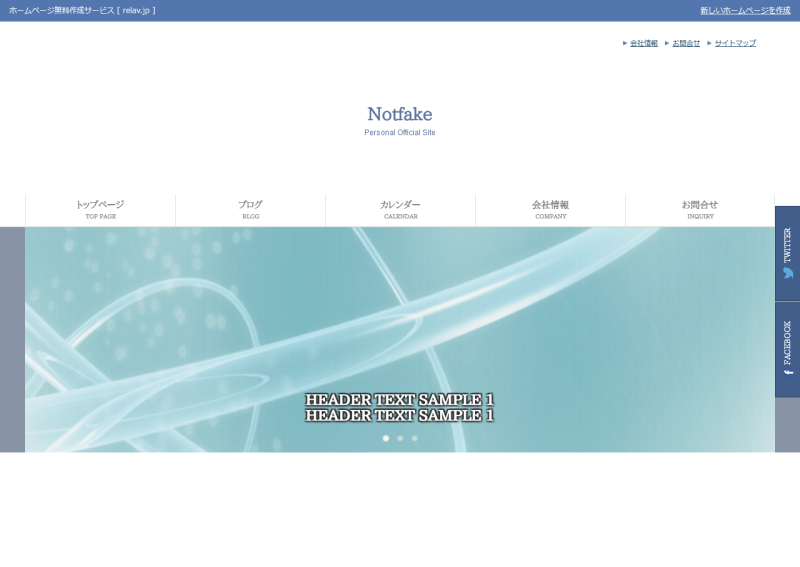This screenshot has height=567, width=800.
Task: Open the Facebook side tab
Action: click(787, 349)
